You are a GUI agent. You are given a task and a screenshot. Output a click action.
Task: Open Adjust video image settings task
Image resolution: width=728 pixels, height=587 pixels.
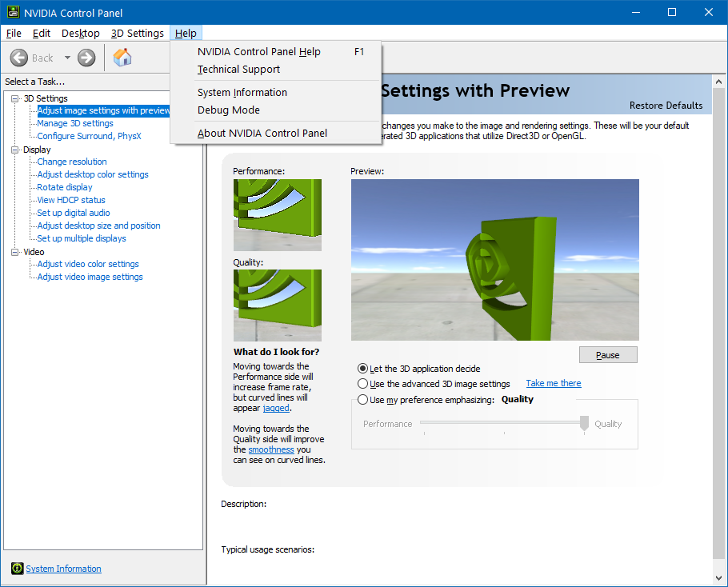pyautogui.click(x=90, y=277)
